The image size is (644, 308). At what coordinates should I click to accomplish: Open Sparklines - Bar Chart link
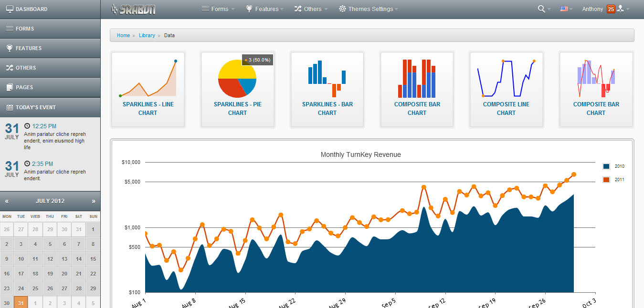(327, 109)
